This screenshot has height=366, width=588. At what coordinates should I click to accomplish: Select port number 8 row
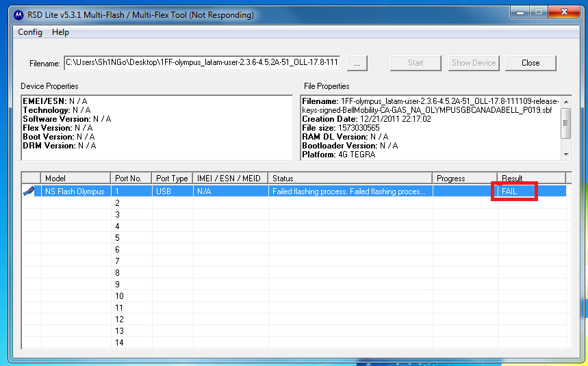point(296,272)
